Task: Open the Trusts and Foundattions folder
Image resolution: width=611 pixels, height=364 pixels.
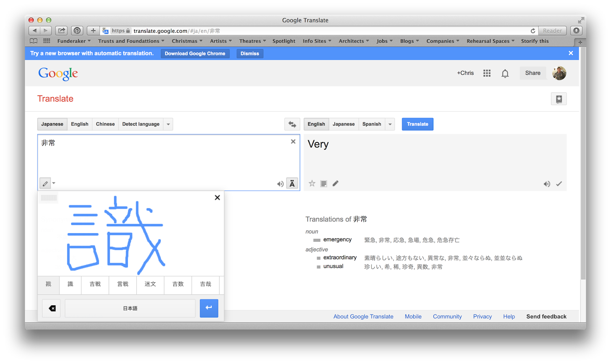Action: (x=131, y=41)
